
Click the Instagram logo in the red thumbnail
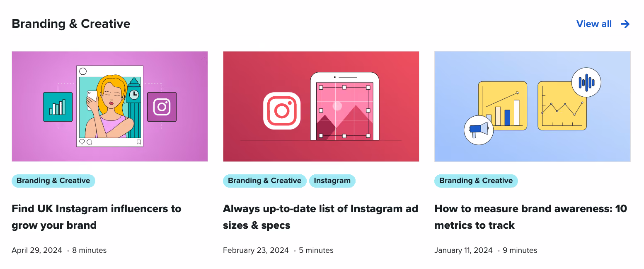pyautogui.click(x=282, y=111)
